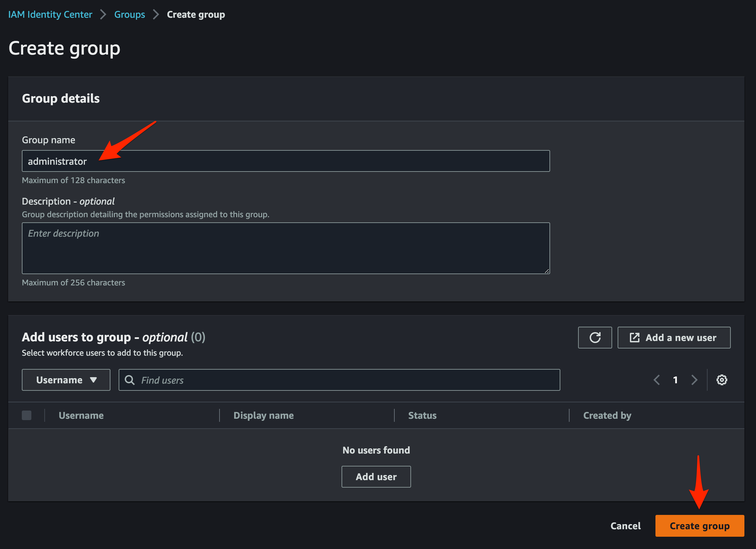The image size is (756, 549).
Task: Select page number 1 in pagination
Action: (x=675, y=380)
